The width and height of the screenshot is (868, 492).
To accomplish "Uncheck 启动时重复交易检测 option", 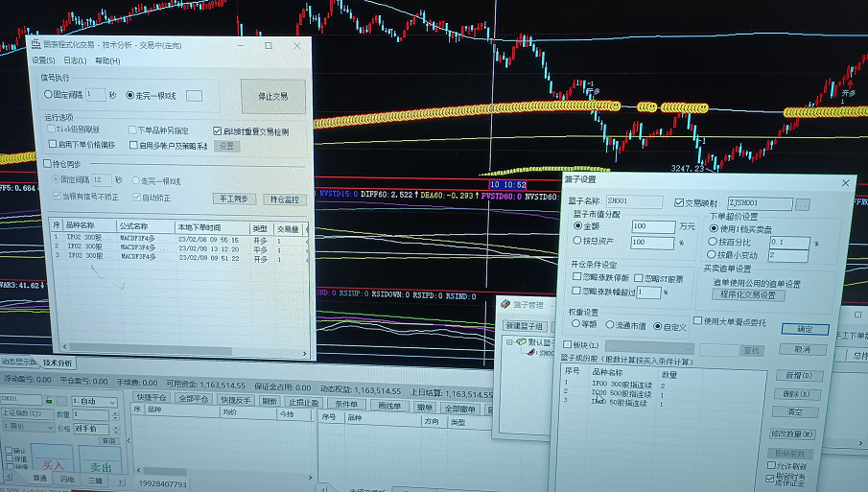I will click(218, 131).
